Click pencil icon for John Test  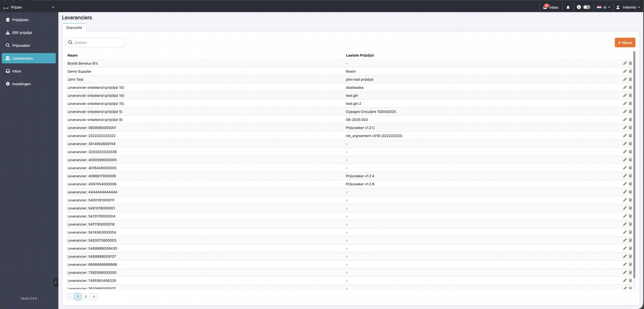tap(625, 79)
